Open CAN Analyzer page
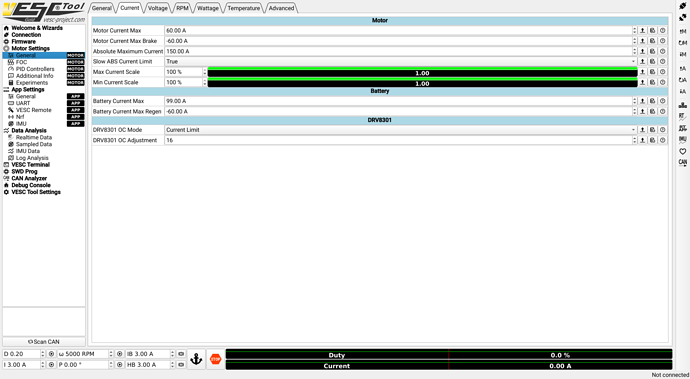 coord(29,178)
